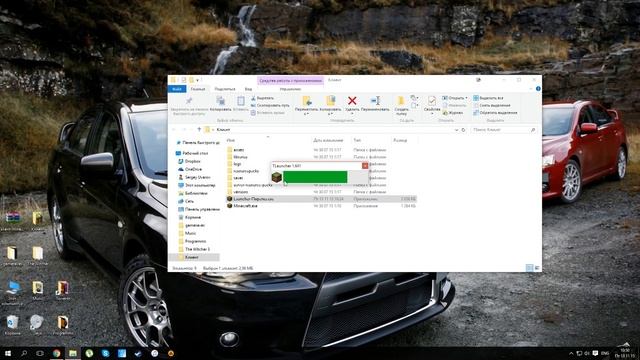The width and height of the screenshot is (640, 360).
Task: Open Control Panel (Панель управления) in sidebar
Action: coord(199,209)
